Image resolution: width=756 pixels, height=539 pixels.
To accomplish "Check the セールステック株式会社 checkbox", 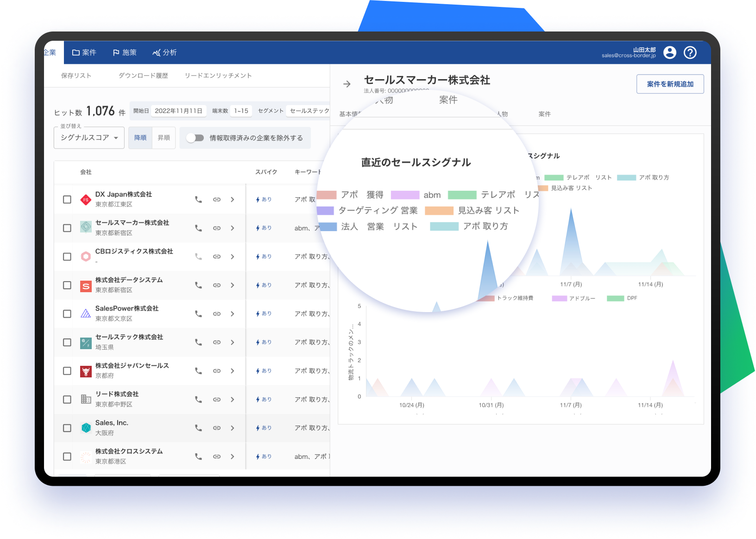I will [x=67, y=342].
